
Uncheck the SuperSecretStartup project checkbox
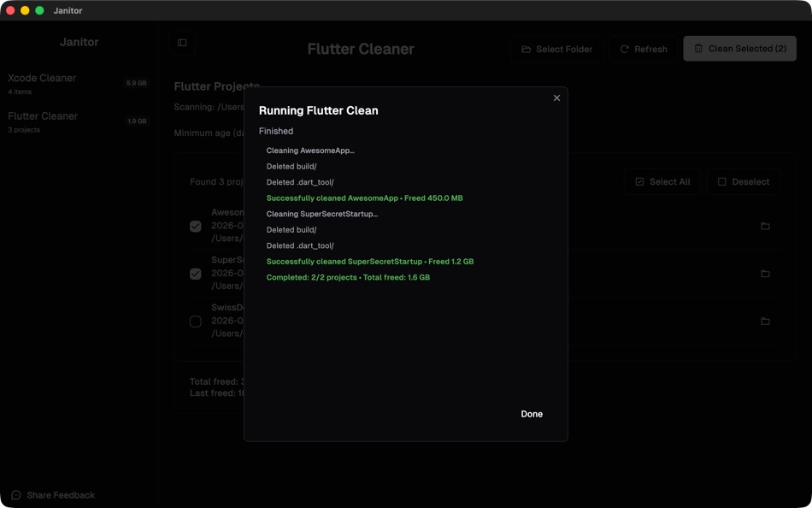point(195,274)
